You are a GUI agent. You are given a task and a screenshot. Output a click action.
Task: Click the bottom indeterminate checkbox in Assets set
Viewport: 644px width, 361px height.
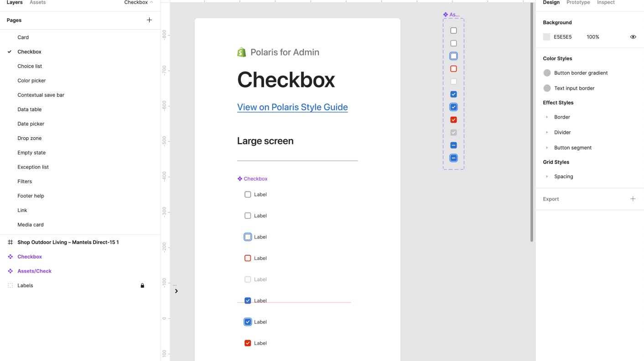453,158
